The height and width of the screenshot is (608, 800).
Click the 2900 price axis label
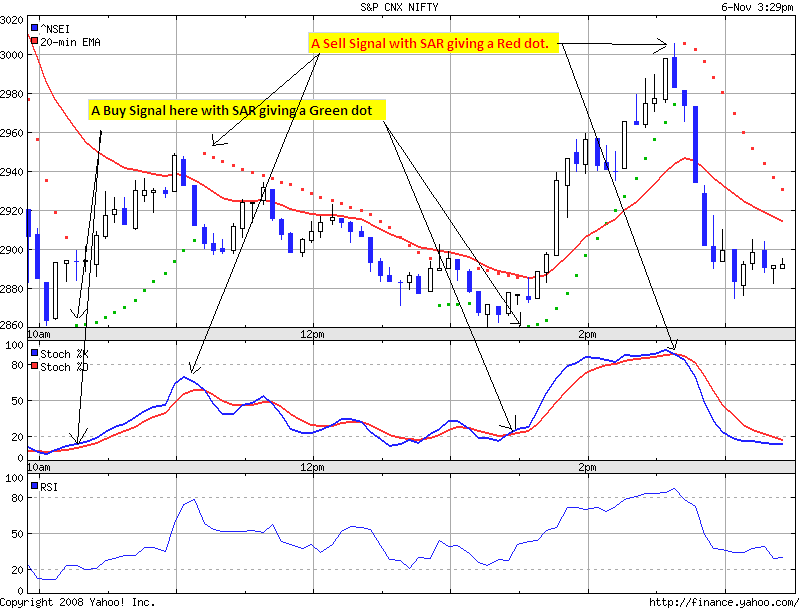pyautogui.click(x=12, y=250)
